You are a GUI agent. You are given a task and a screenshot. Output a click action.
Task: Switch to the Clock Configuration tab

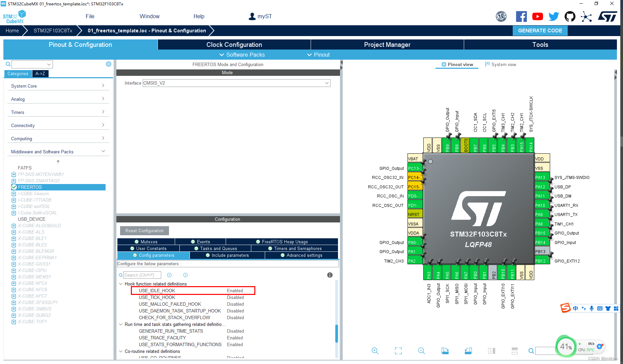(x=233, y=44)
